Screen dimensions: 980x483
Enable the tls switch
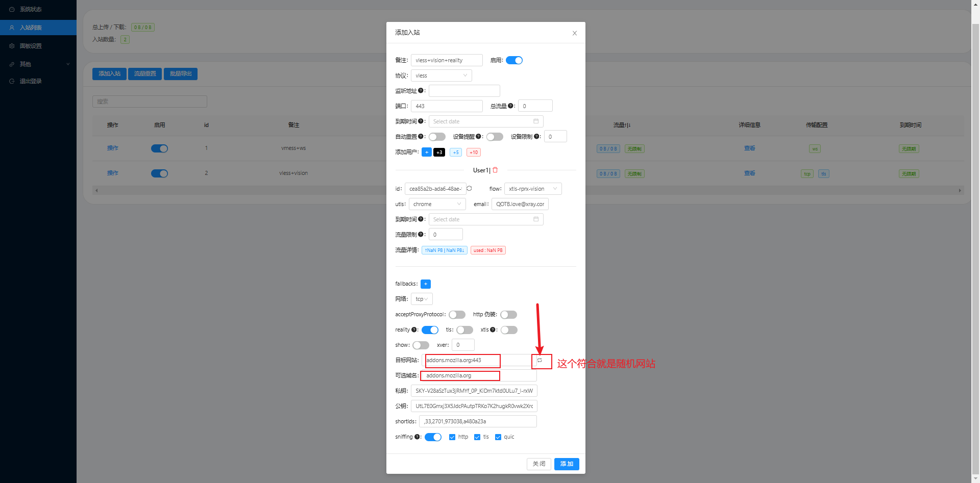(464, 330)
